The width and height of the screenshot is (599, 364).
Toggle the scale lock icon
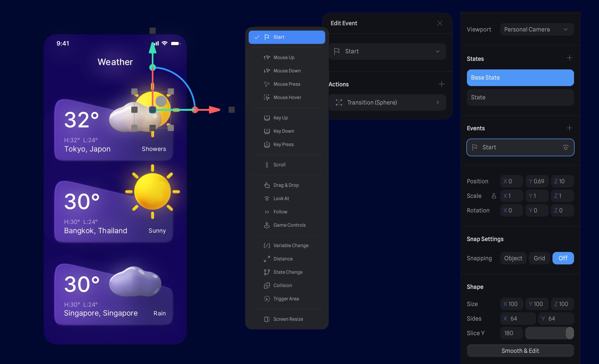(x=494, y=196)
